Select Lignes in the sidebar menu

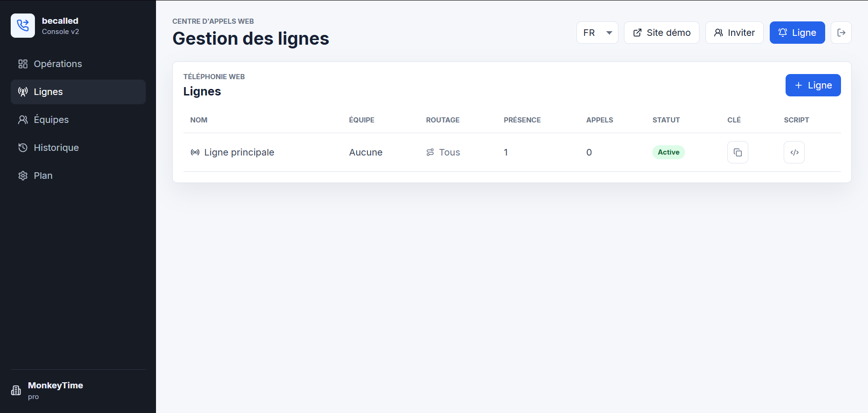click(78, 92)
